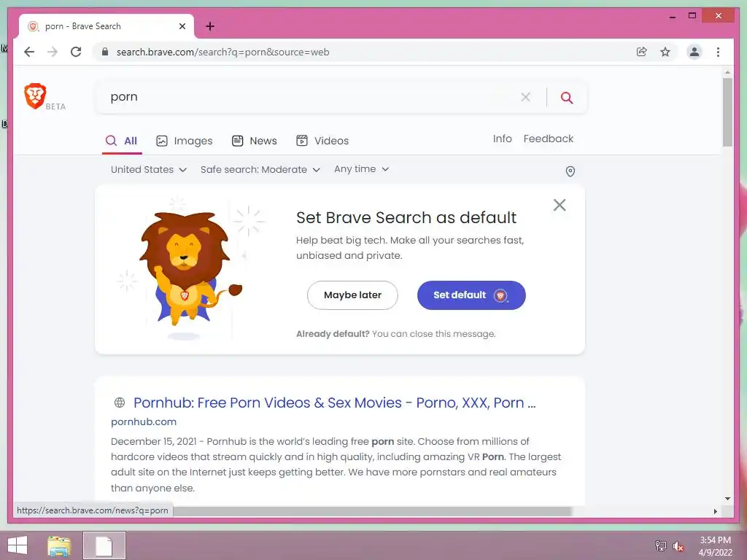Click the Maybe later button
Screen dimensions: 747x560
tap(352, 295)
